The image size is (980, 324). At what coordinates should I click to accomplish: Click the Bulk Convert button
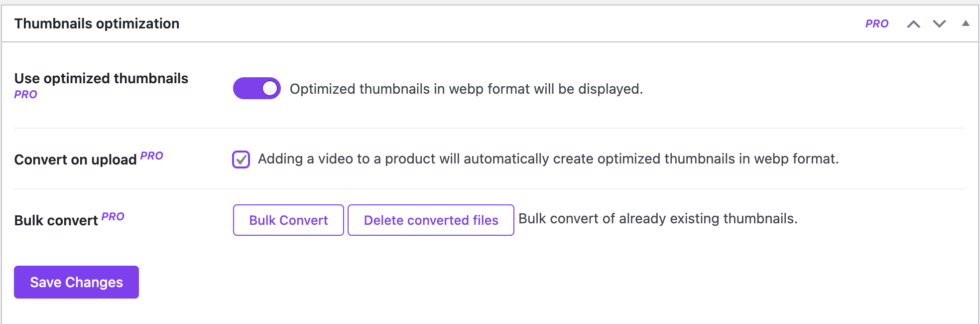(288, 220)
